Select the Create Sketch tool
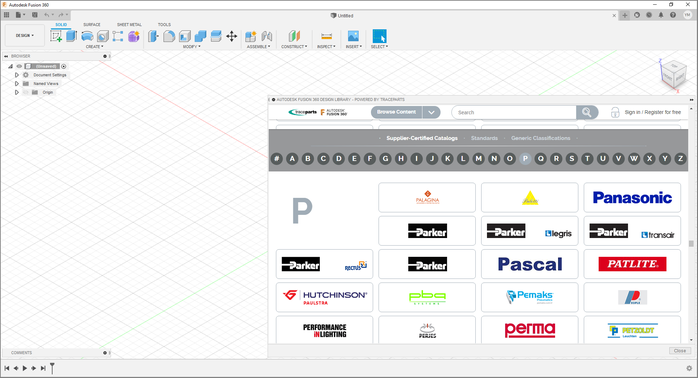The width and height of the screenshot is (698, 378). click(56, 36)
